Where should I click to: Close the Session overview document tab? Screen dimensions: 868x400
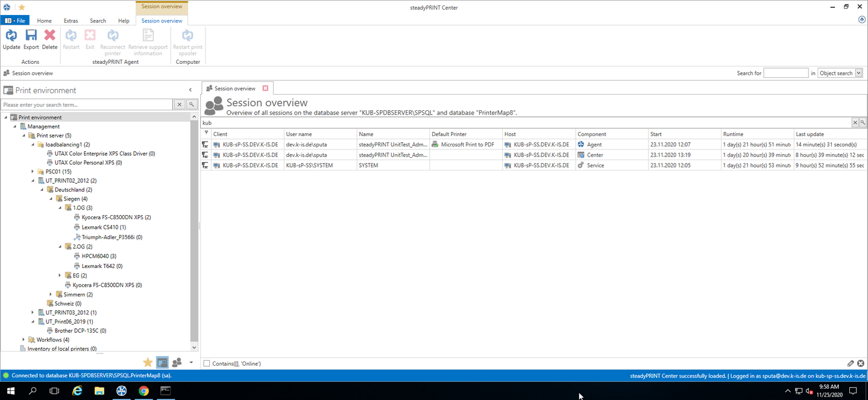[265, 88]
